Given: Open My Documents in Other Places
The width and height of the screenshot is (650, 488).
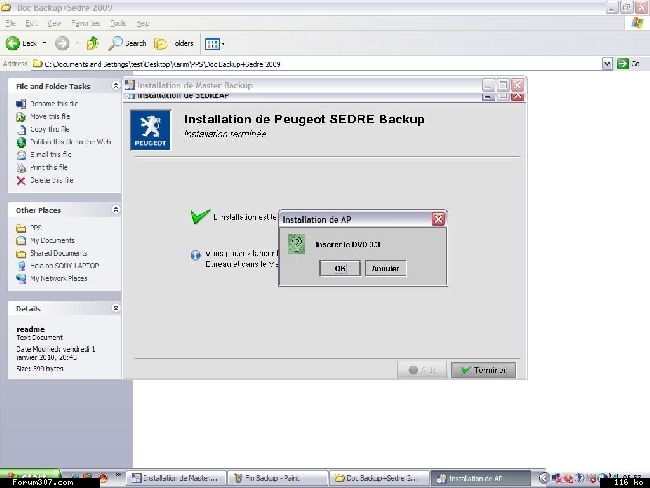Looking at the screenshot, I should click(52, 240).
